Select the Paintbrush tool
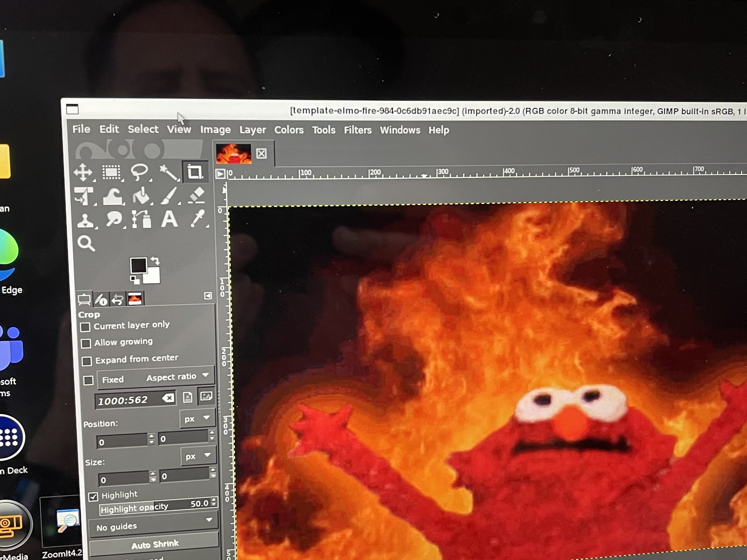This screenshot has width=747, height=560. (x=169, y=196)
